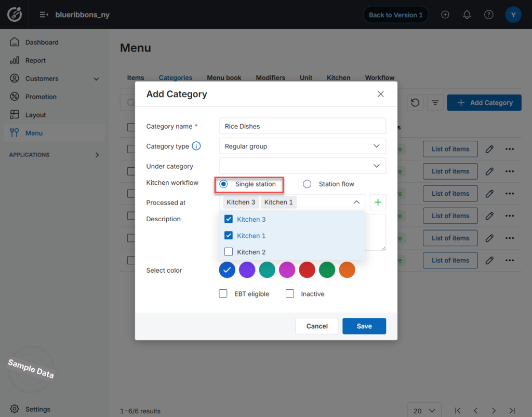
Task: Open the filter icon in toolbar
Action: tap(435, 102)
